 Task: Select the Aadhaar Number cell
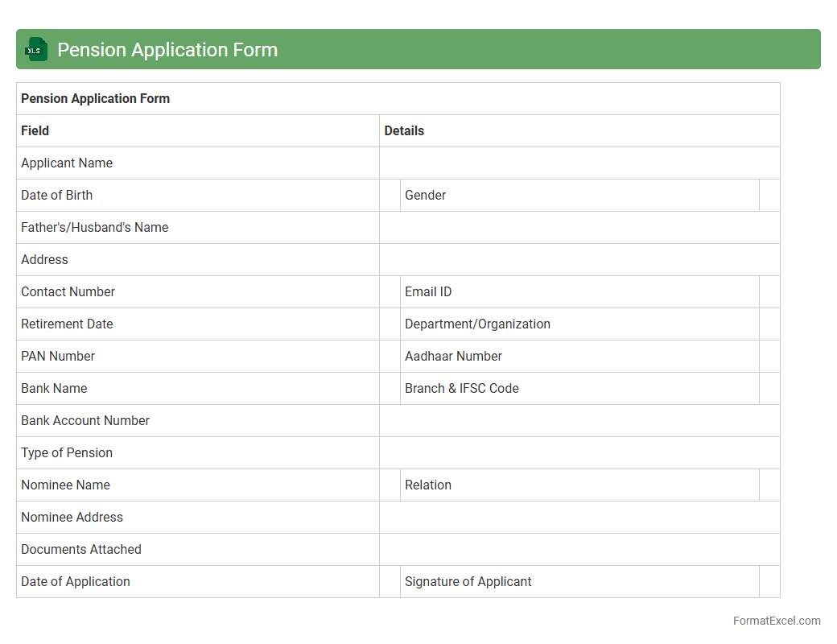pos(579,357)
